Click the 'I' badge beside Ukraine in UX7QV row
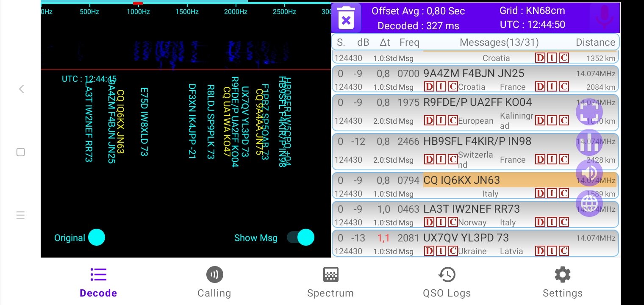644x305 pixels. pos(441,251)
